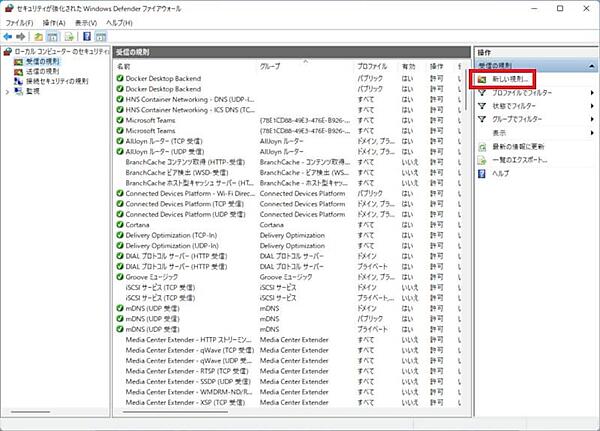This screenshot has width=600, height=431.
Task: Sort by the 操作 column header
Action: click(x=436, y=66)
